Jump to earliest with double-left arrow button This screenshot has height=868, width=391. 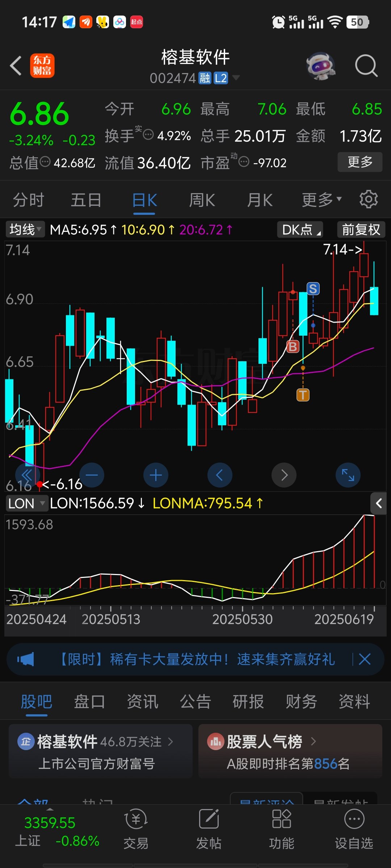[x=28, y=475]
